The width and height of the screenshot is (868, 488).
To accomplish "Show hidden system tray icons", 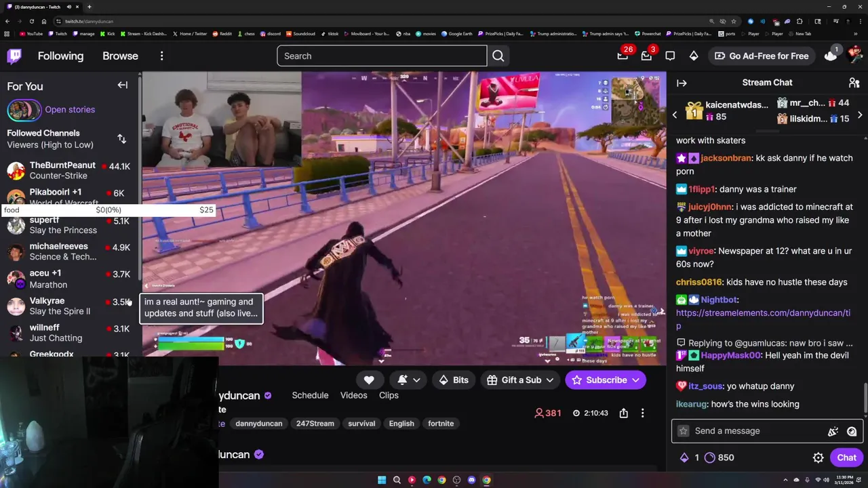I will pos(786,480).
